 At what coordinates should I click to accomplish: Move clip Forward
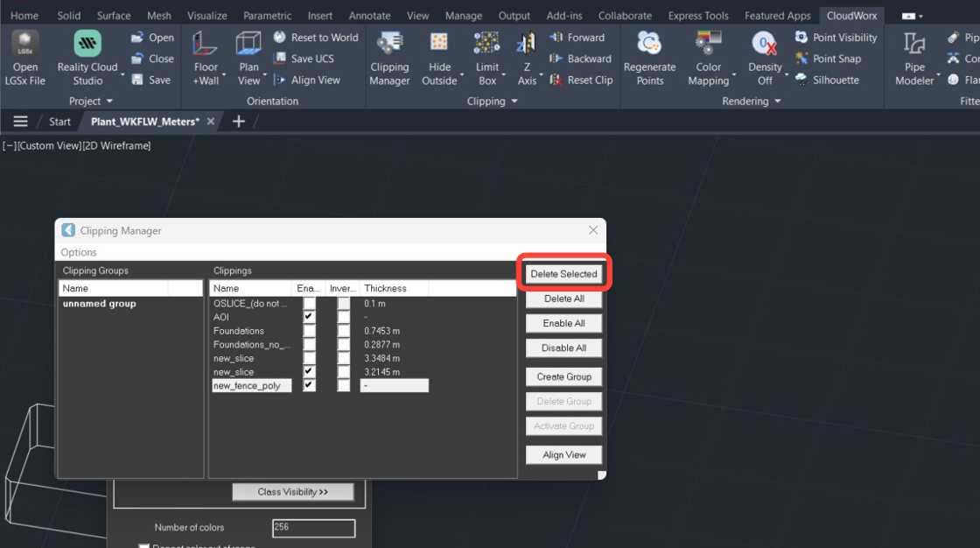pyautogui.click(x=577, y=38)
